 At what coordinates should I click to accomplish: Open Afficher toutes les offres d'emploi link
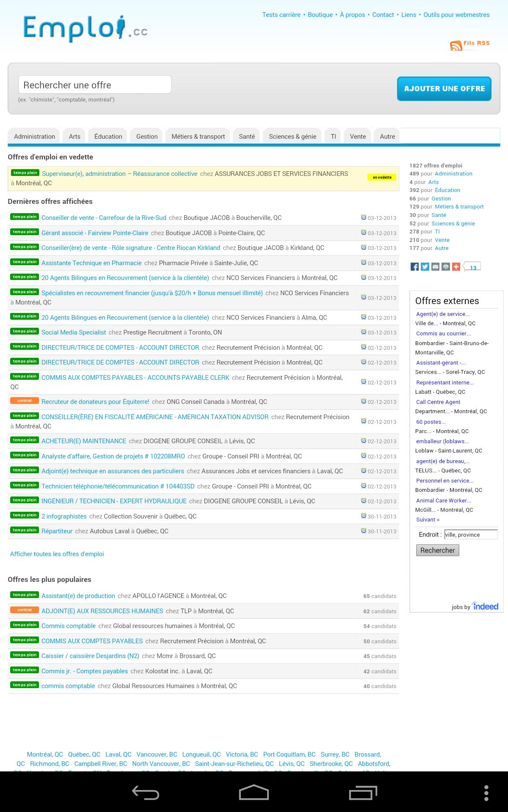(57, 554)
